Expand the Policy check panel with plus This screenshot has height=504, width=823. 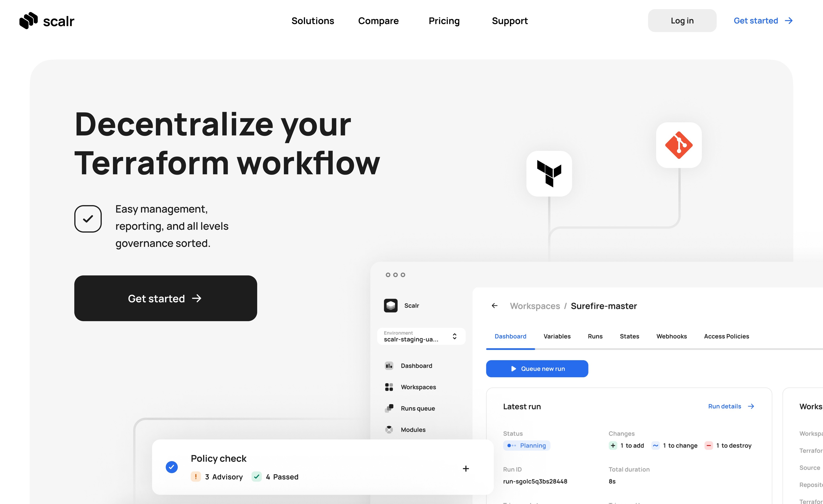point(466,469)
